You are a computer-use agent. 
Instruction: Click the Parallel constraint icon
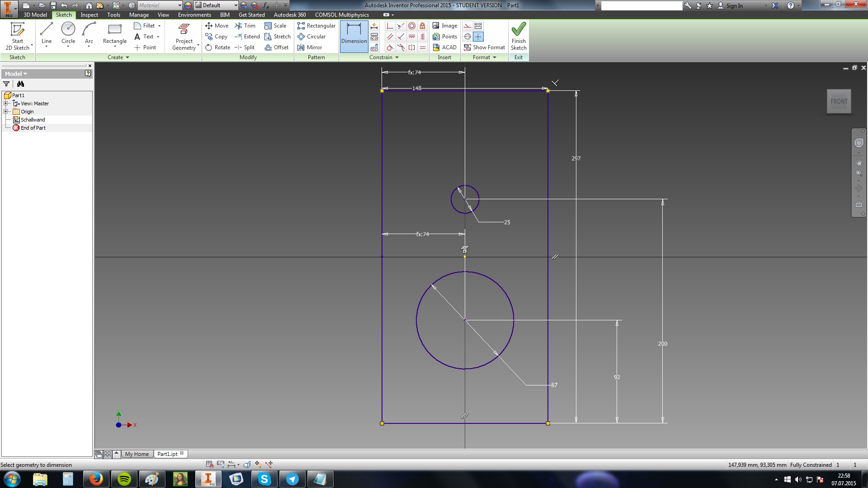pyautogui.click(x=390, y=37)
